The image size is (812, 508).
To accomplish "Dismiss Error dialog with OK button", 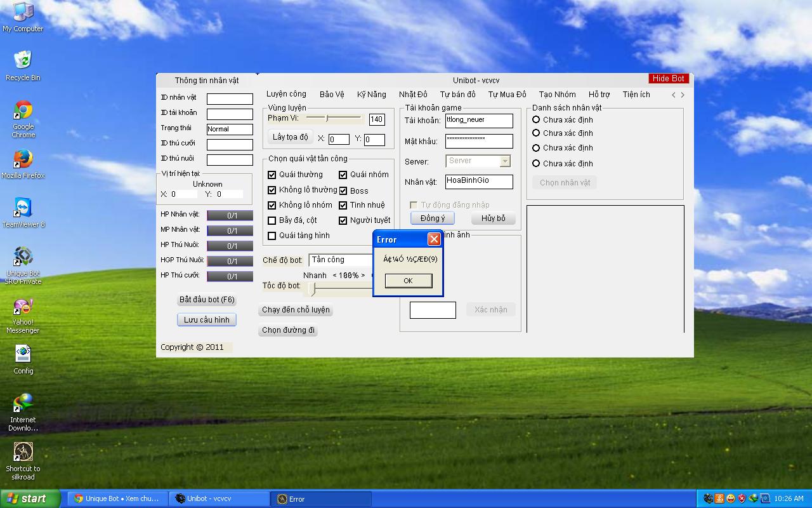I will click(x=408, y=281).
